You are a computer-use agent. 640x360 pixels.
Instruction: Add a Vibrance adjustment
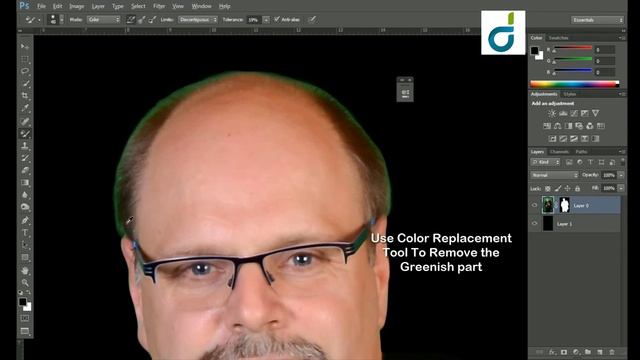click(x=596, y=113)
